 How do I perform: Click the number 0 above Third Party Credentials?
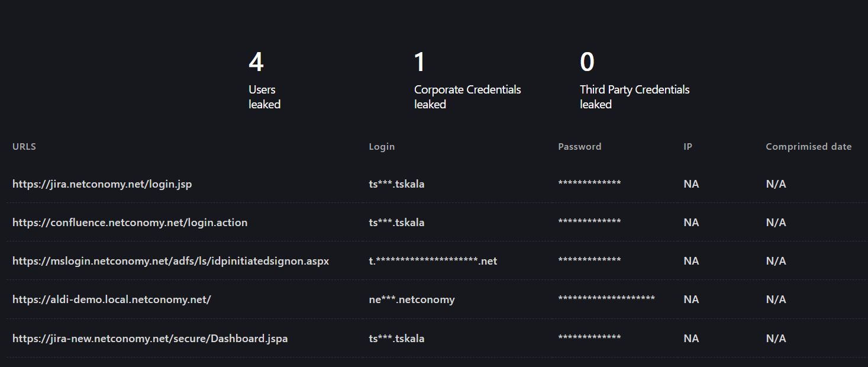587,62
